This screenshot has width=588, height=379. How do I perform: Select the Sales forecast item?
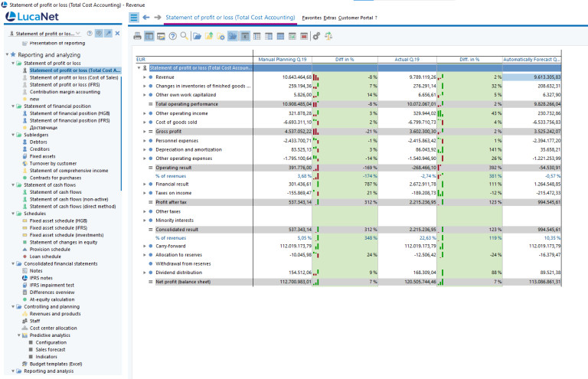(51, 348)
